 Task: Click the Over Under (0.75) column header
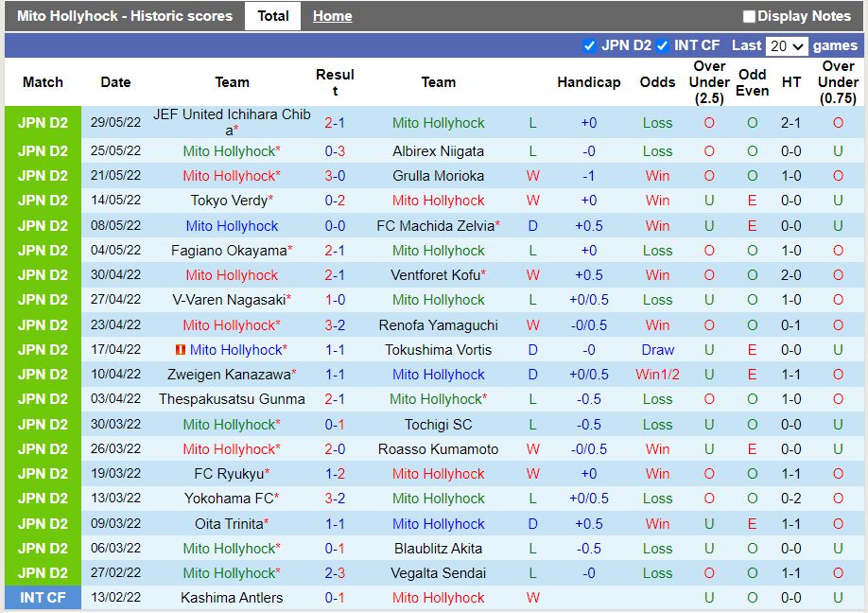[838, 82]
